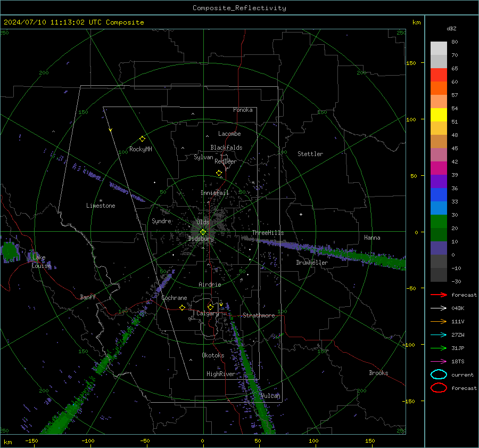
Task: Click the Drumheller town label
Action: pos(312,263)
